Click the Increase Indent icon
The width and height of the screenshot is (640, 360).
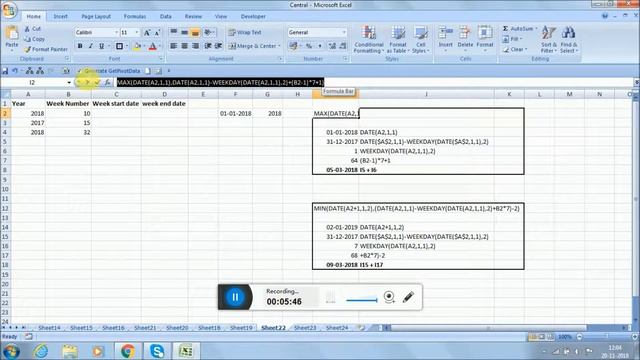pyautogui.click(x=218, y=46)
